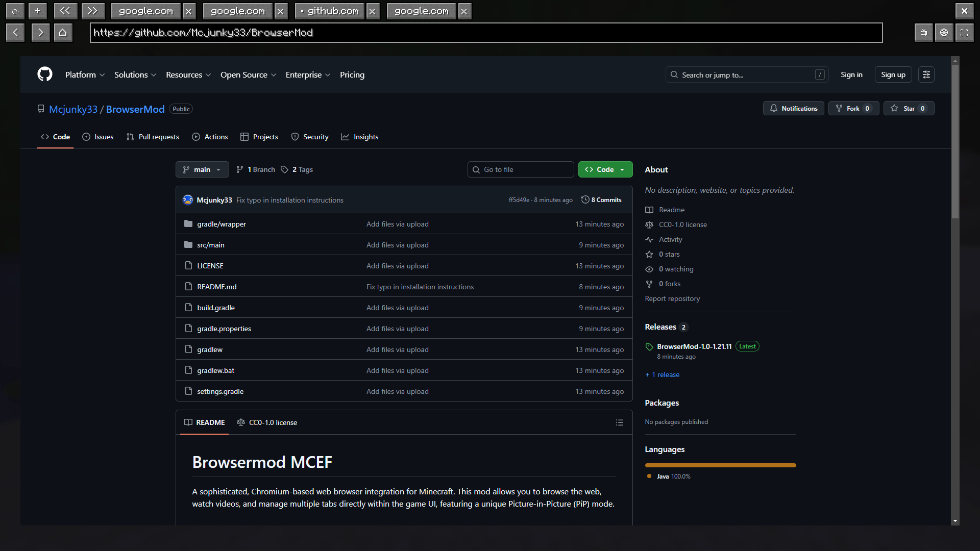Open a new browser tab with the plus icon
This screenshot has width=980, height=551.
(37, 11)
